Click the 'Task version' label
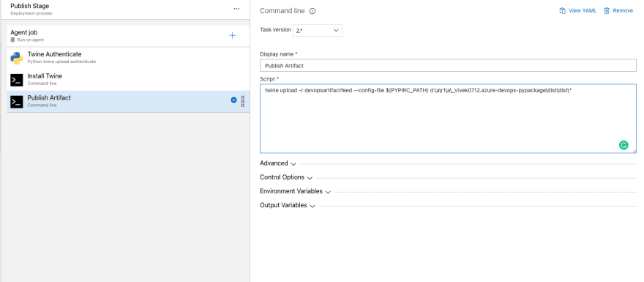 [x=276, y=29]
